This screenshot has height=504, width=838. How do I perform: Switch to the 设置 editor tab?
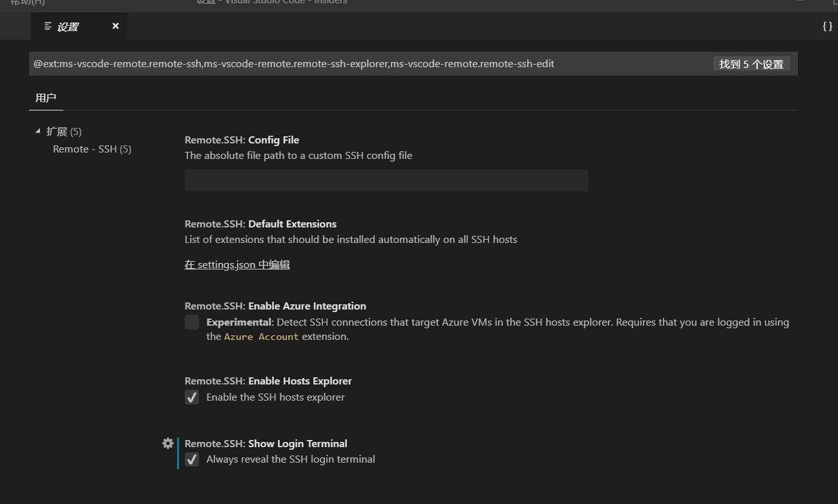coord(79,26)
